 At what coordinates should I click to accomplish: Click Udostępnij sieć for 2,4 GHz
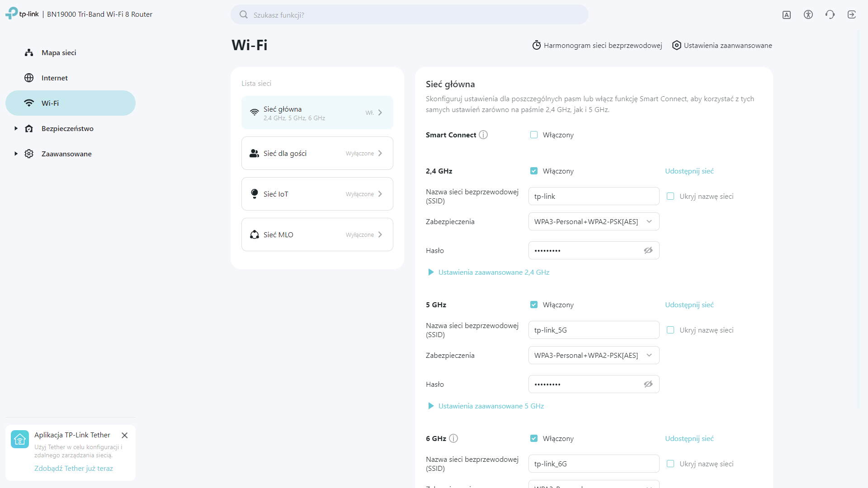point(689,171)
